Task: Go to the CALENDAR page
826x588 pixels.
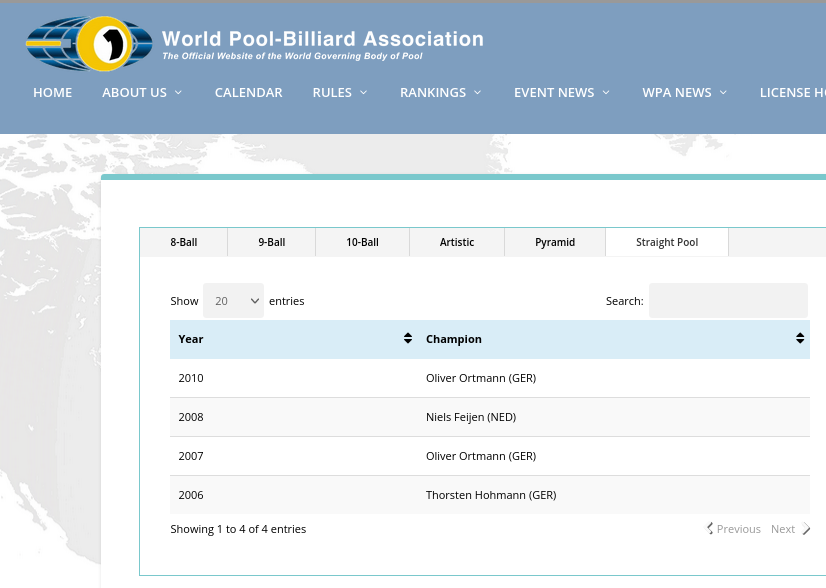Action: pyautogui.click(x=248, y=92)
